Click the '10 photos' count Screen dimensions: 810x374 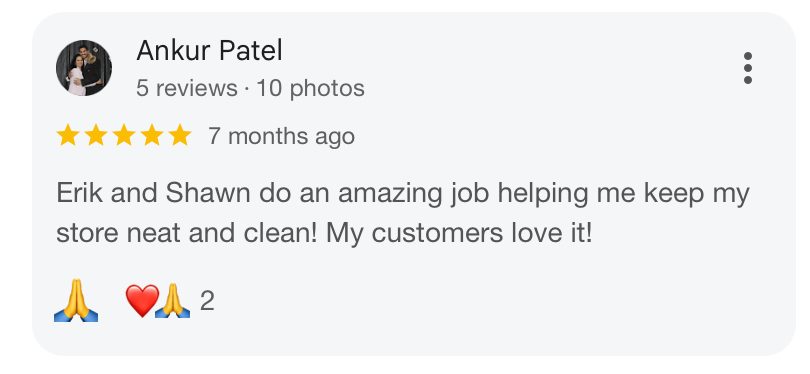[x=310, y=88]
